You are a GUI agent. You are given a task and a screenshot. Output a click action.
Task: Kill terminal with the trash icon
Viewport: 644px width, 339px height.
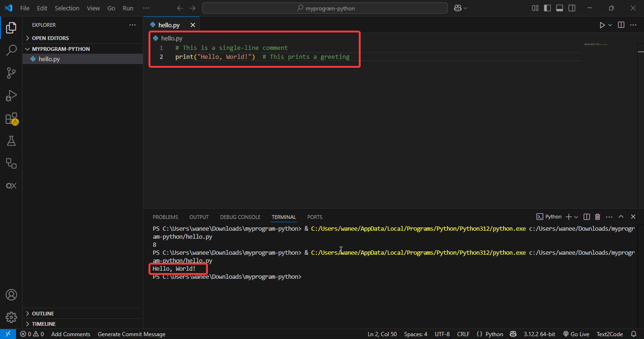pyautogui.click(x=598, y=217)
